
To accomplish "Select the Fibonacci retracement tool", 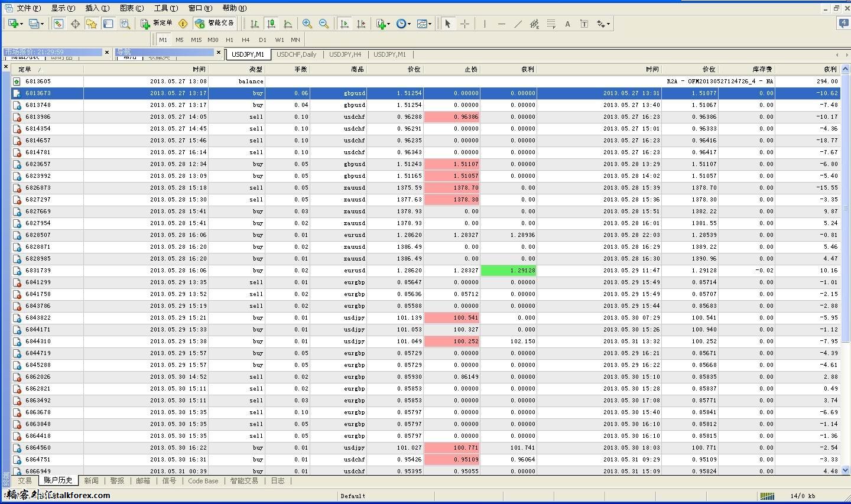I will [551, 24].
